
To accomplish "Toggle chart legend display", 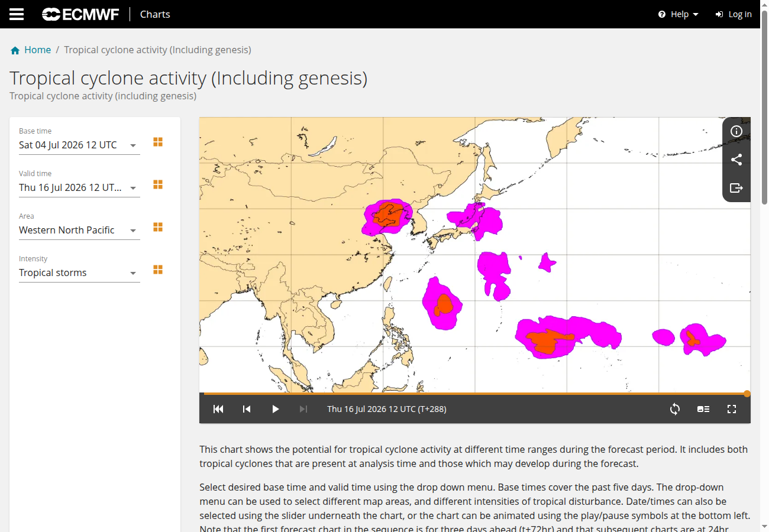I will 703,409.
